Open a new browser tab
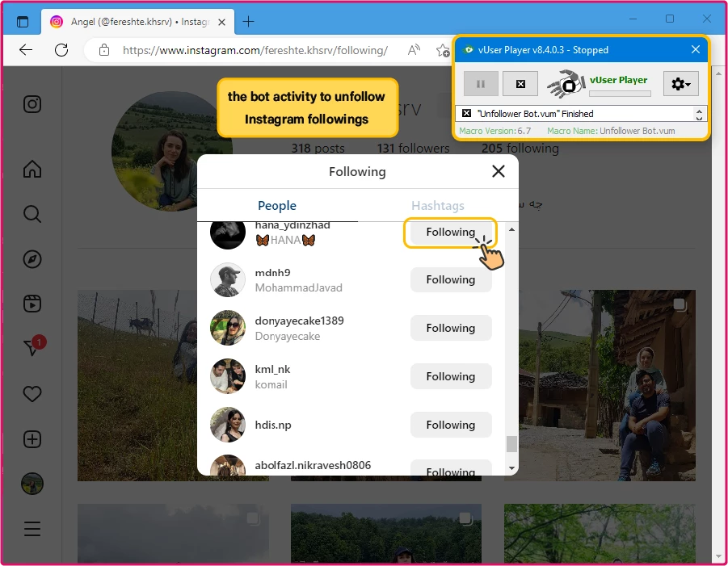 coord(248,21)
